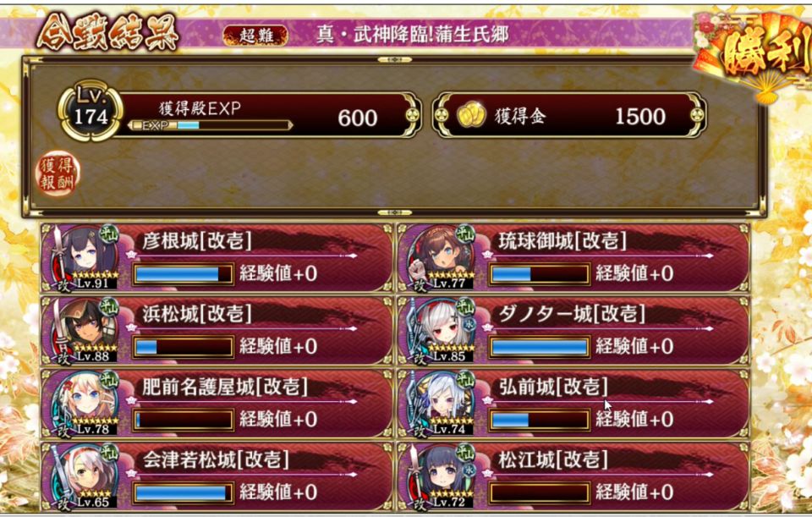The image size is (812, 517).
Task: Click the ダノター城 character portrait
Action: tap(440, 331)
